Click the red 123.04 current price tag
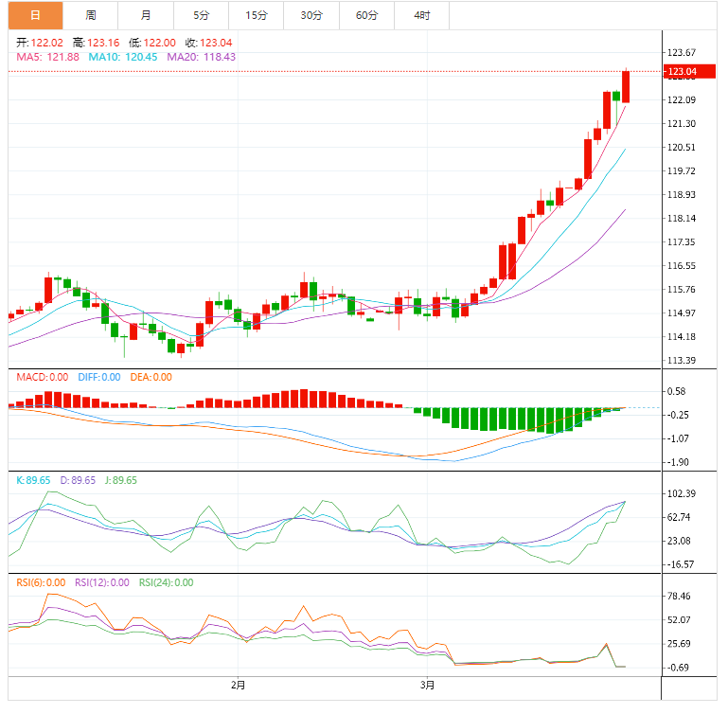The height and width of the screenshot is (714, 728). pos(682,72)
